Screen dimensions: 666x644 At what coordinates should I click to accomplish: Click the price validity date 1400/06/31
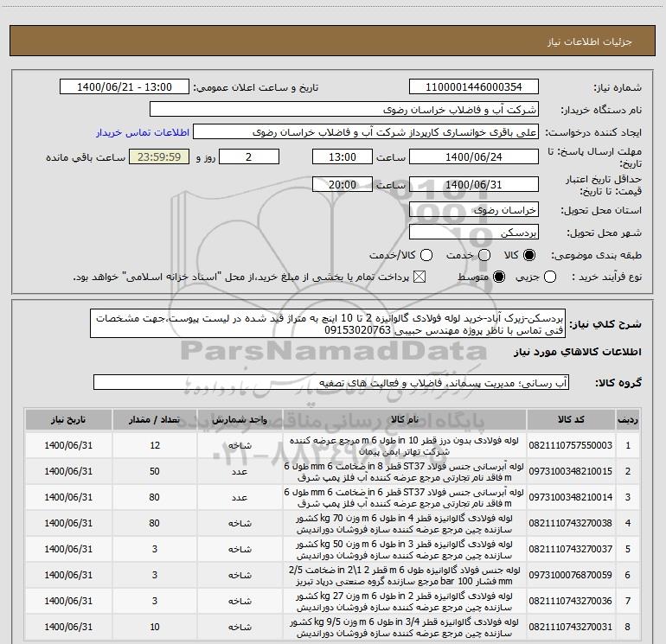474,184
